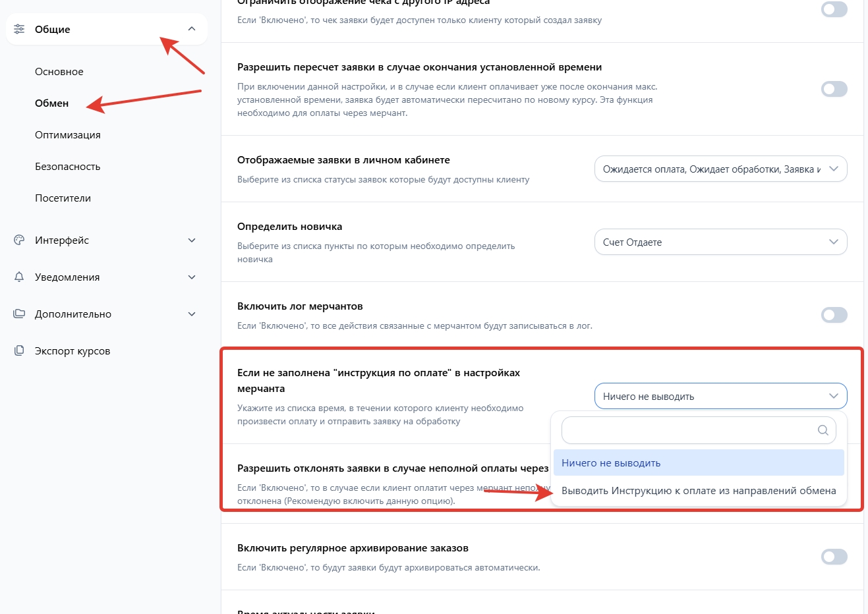Screen dimensions: 868x614
Task: Click the magnifier icon in dropdown search
Action: 823,430
